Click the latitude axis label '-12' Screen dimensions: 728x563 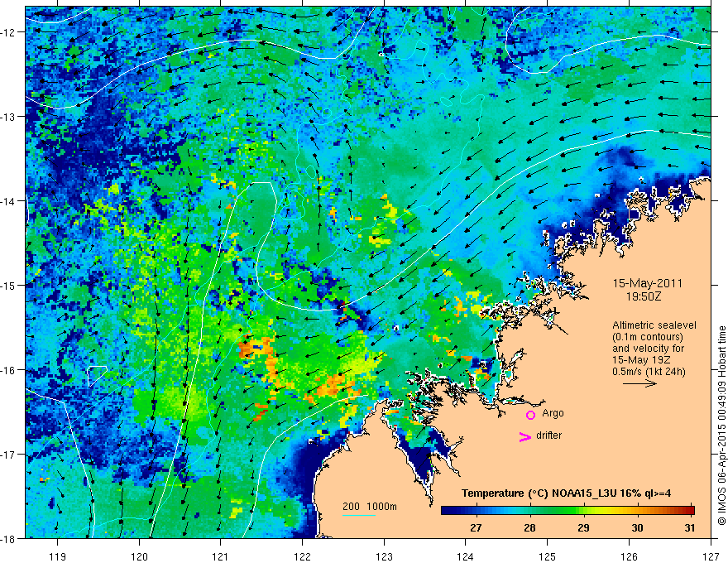tap(7, 32)
